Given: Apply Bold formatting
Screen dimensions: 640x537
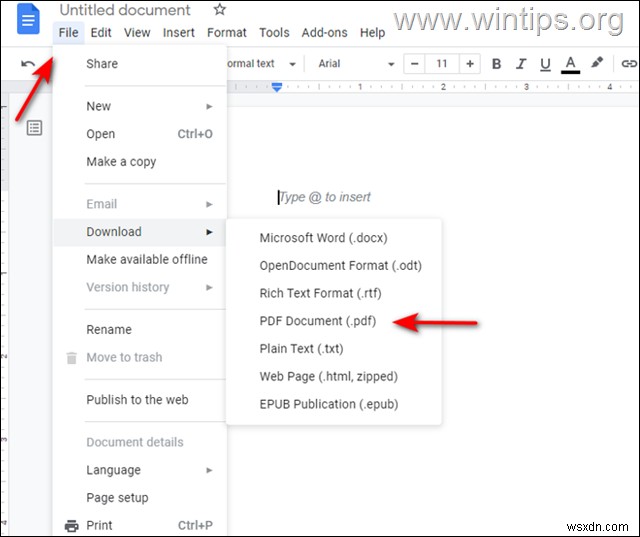Looking at the screenshot, I should point(496,64).
